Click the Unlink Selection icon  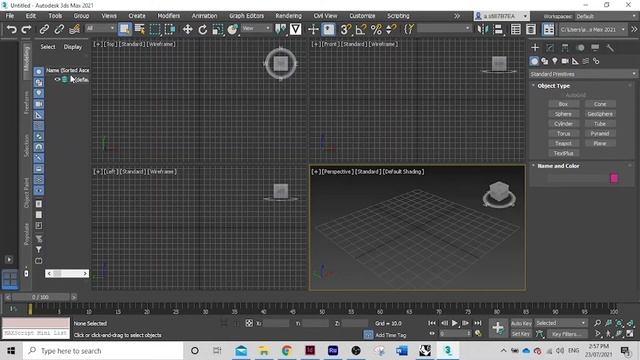pyautogui.click(x=59, y=29)
